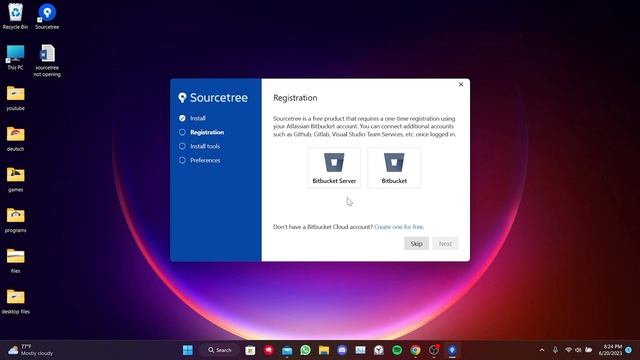This screenshot has width=640, height=360.
Task: Click the microphone icon in system tray
Action: pos(555,350)
